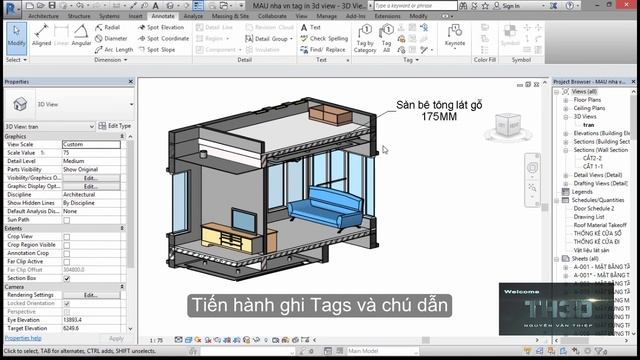
Task: Enable Crop Region Visible checkbox
Action: [67, 245]
